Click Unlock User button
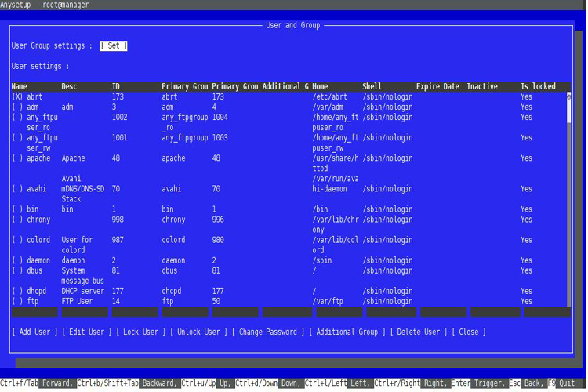This screenshot has height=392, width=588. click(198, 332)
